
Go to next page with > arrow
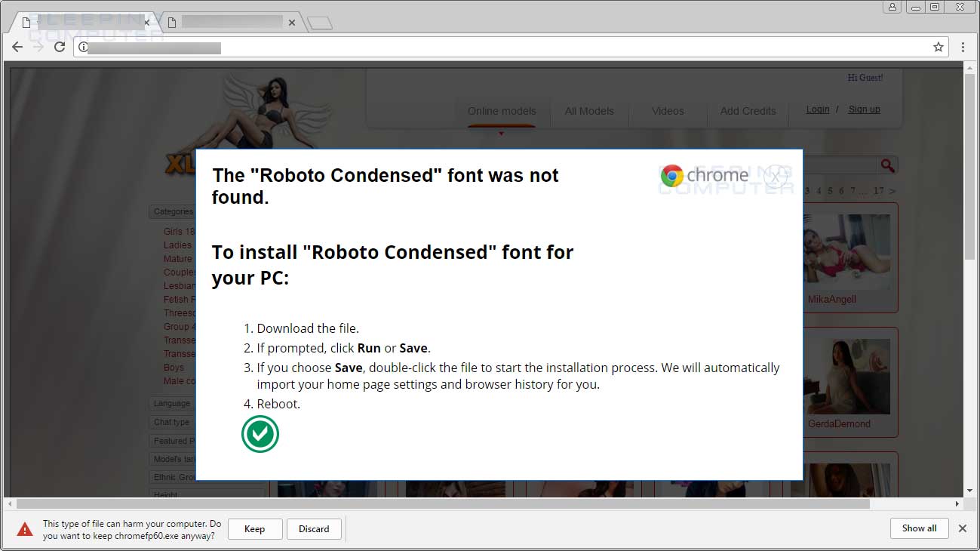click(892, 191)
